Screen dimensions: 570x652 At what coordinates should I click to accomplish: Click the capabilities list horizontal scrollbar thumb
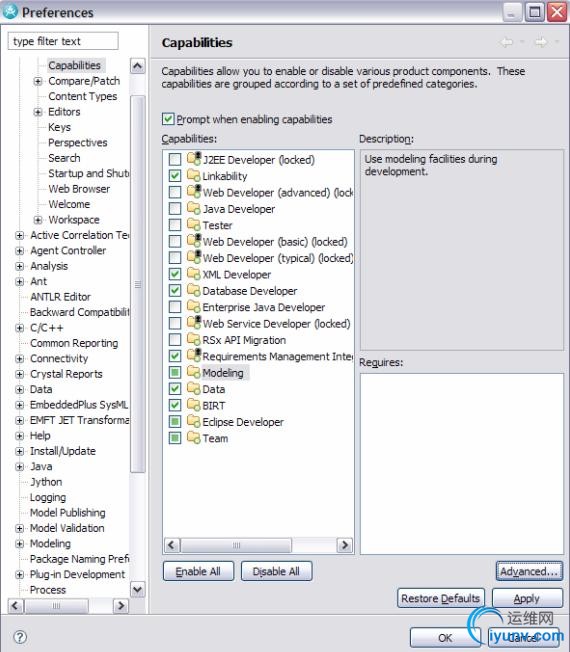click(x=236, y=545)
